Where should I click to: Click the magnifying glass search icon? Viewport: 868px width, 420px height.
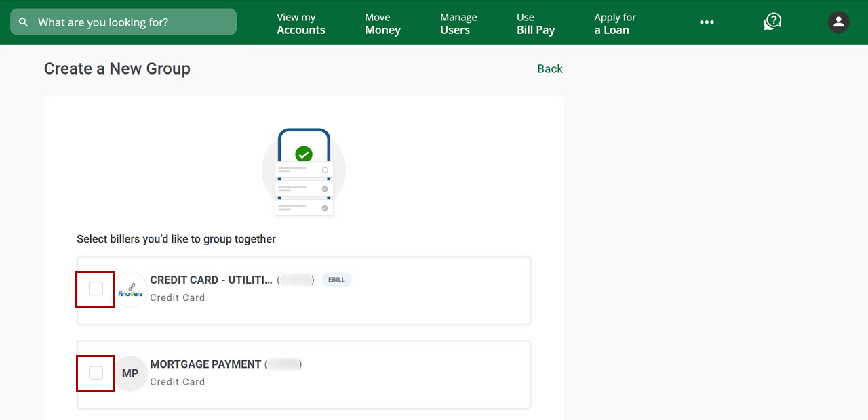[24, 22]
